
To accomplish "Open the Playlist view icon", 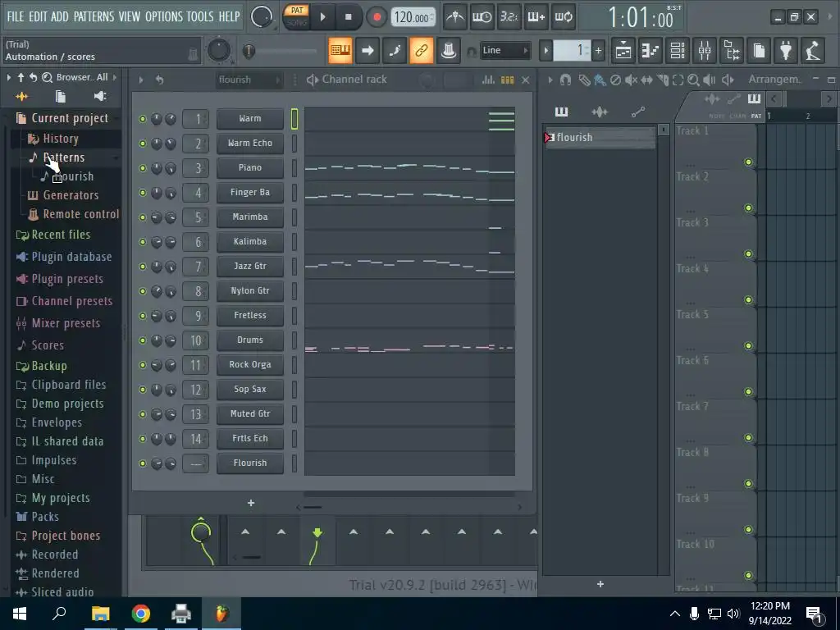I will (623, 51).
